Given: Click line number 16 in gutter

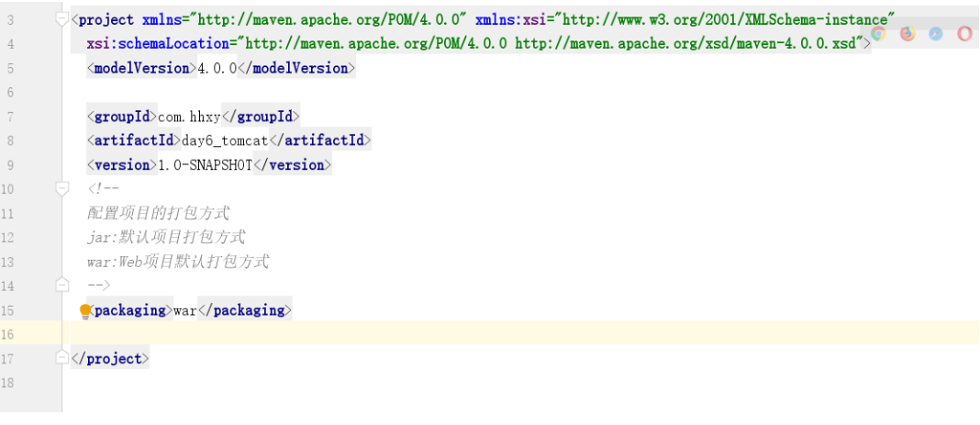Looking at the screenshot, I should tap(7, 334).
